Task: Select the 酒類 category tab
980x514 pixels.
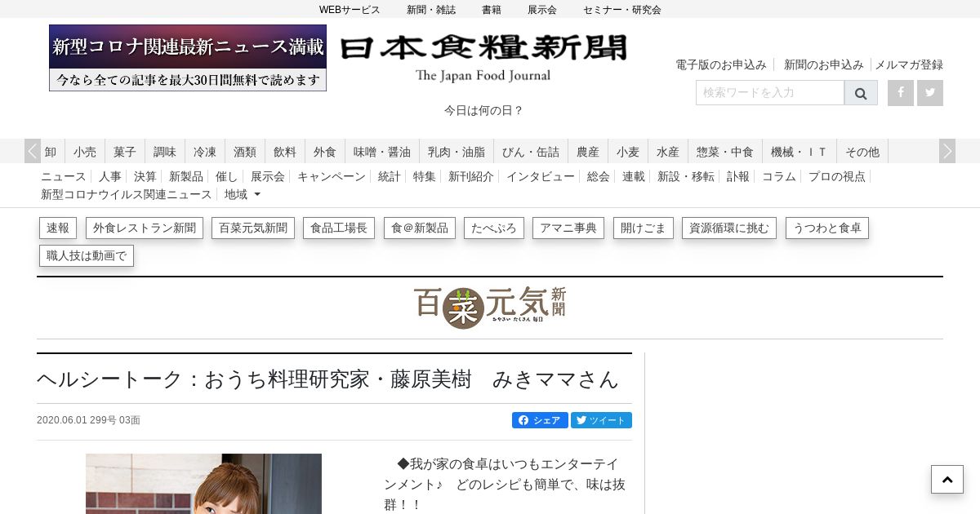Action: tap(245, 152)
